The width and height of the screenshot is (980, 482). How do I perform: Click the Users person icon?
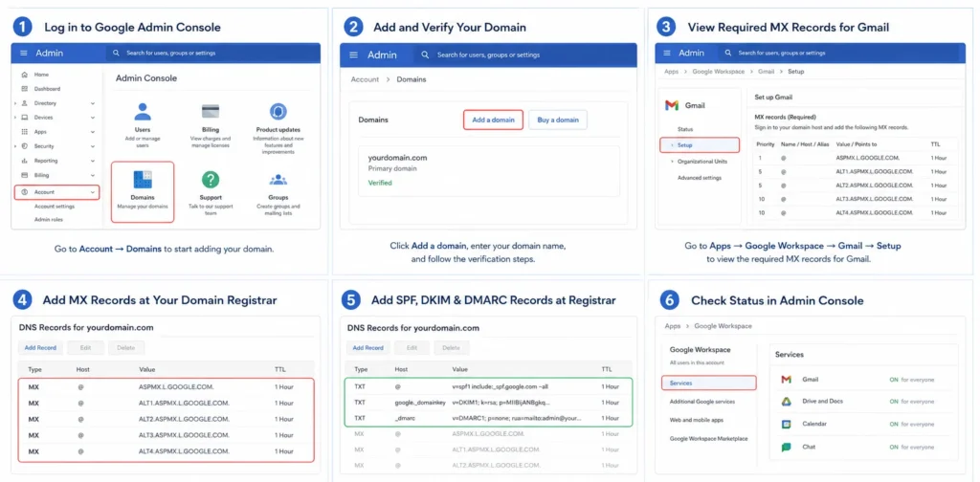[143, 113]
